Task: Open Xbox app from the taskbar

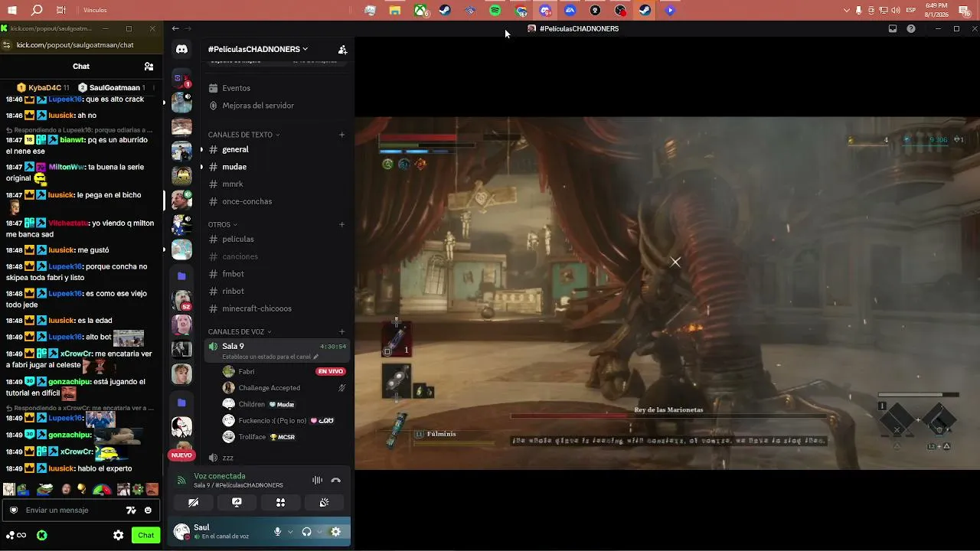Action: pos(420,11)
